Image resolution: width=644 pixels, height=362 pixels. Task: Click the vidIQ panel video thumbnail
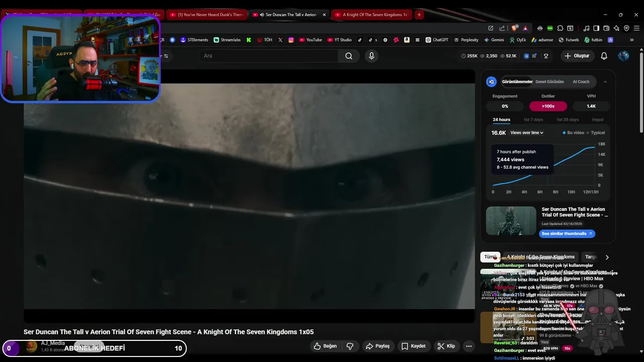(511, 221)
